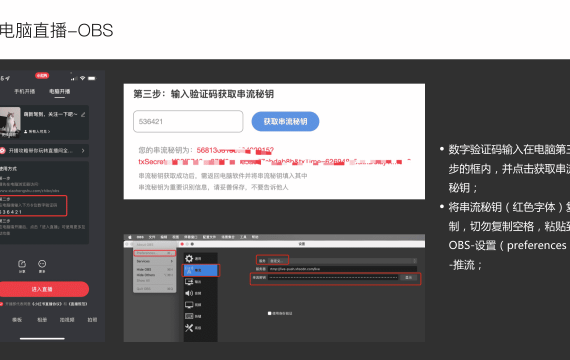Click the red close dot on settings window
This screenshot has width=570, height=360.
(x=182, y=244)
